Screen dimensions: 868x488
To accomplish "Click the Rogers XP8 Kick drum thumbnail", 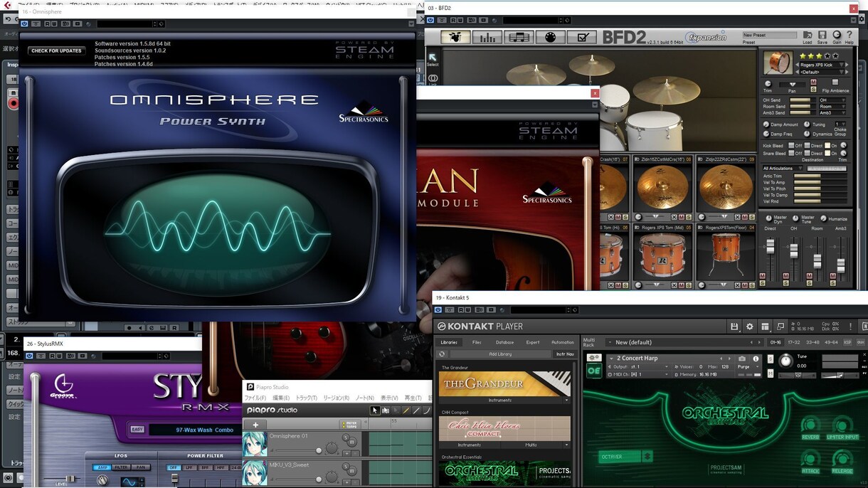I will click(778, 63).
